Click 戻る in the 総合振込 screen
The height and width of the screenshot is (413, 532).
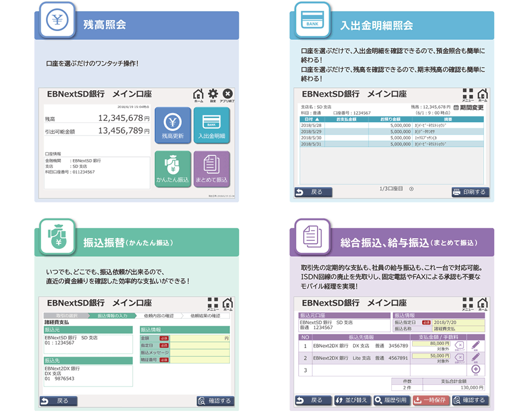[313, 400]
